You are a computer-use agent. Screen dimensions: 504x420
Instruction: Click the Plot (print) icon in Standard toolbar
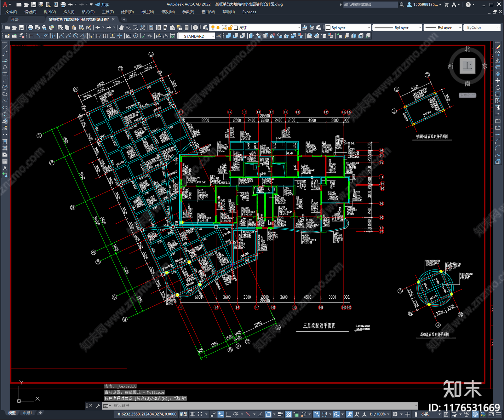[x=31, y=28]
